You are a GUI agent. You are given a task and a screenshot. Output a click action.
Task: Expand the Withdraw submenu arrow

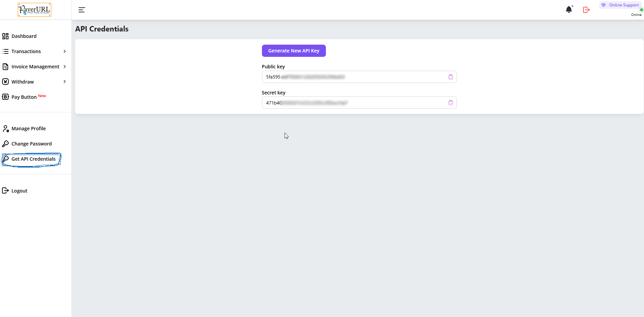[65, 82]
